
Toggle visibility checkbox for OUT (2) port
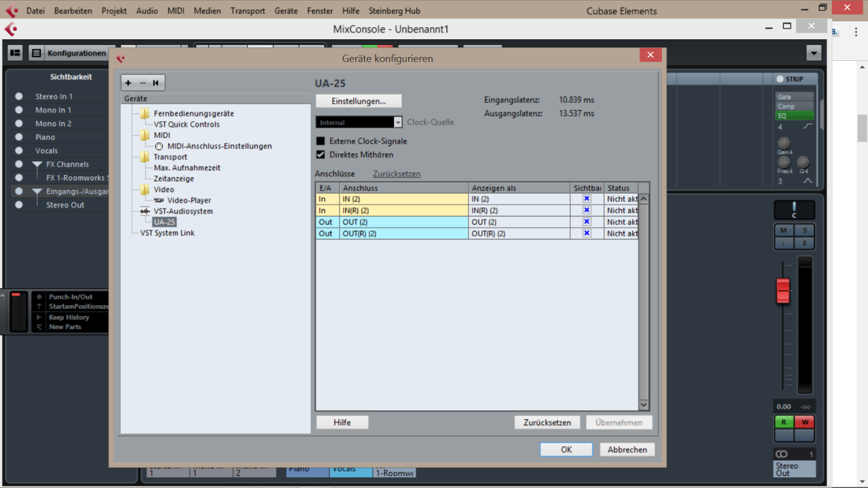pyautogui.click(x=587, y=222)
